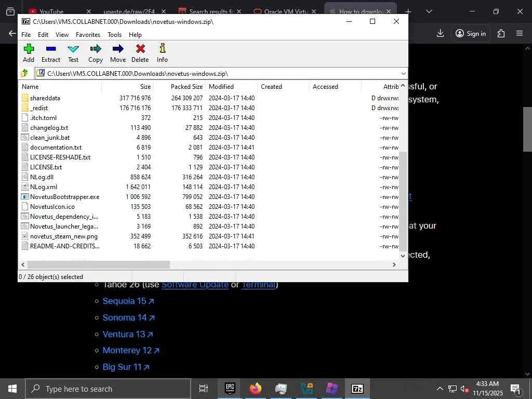The height and width of the screenshot is (399, 532).
Task: Open the Tools menu
Action: [x=114, y=35]
